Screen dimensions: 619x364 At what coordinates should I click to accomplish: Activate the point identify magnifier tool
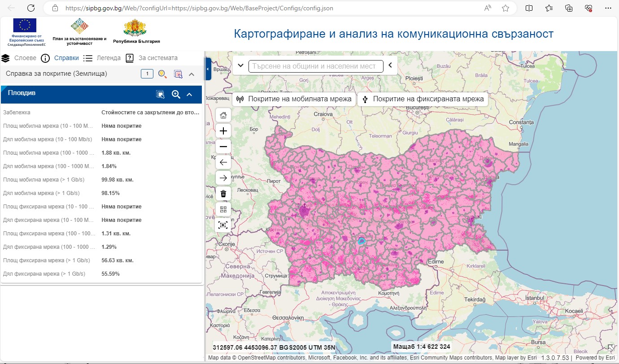[x=162, y=74]
